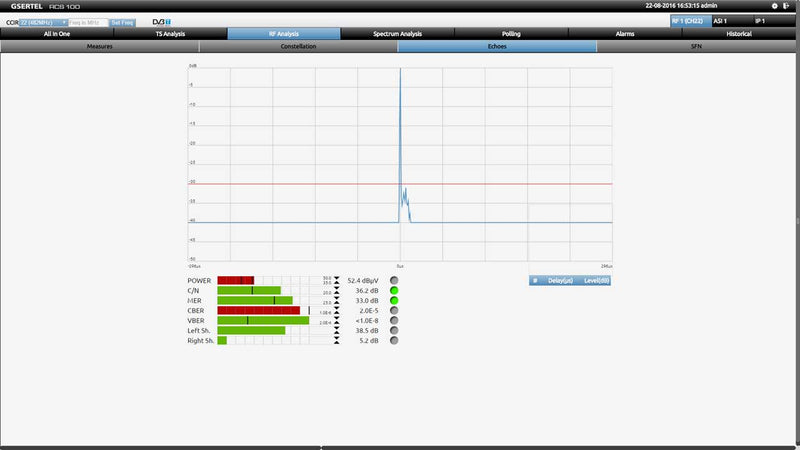Click the POWER status indicator light
800x450 pixels.
pos(394,280)
